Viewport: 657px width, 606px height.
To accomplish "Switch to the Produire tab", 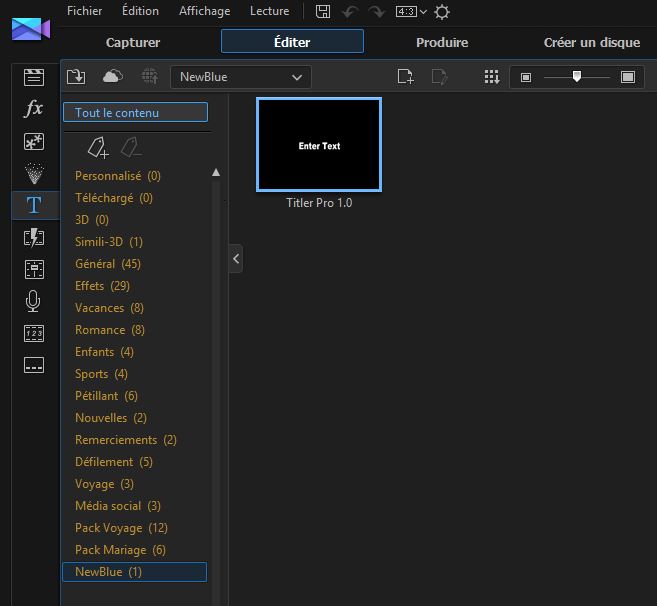I will 442,42.
